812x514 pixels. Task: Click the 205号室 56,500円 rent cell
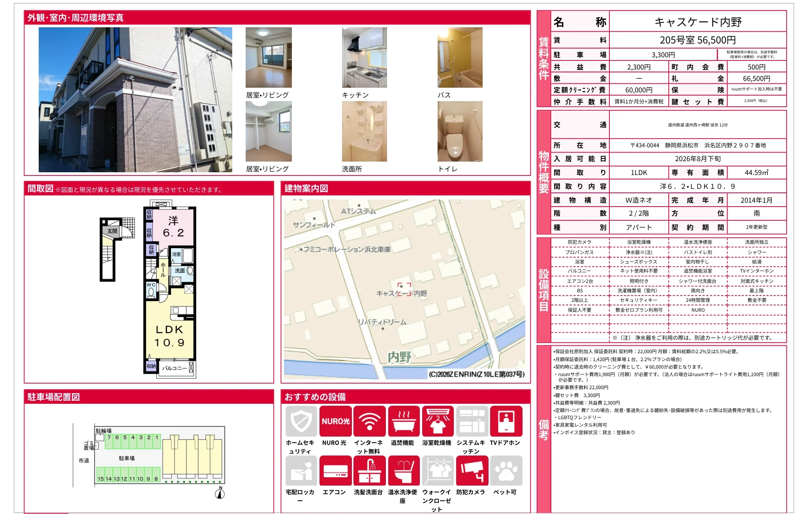(697, 40)
